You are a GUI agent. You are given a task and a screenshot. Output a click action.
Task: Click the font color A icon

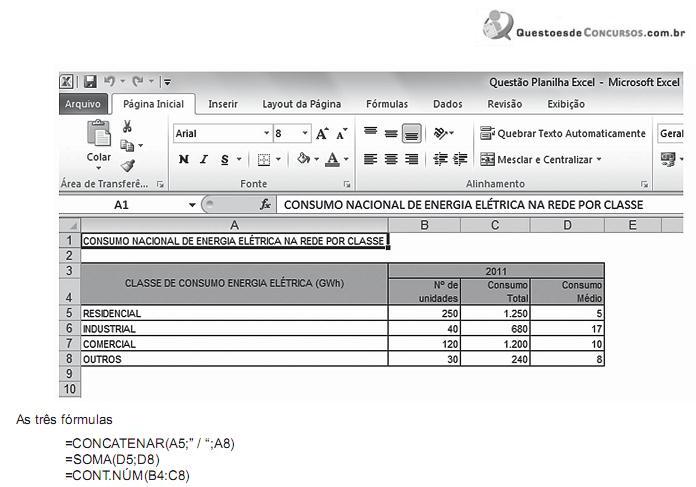tap(332, 159)
